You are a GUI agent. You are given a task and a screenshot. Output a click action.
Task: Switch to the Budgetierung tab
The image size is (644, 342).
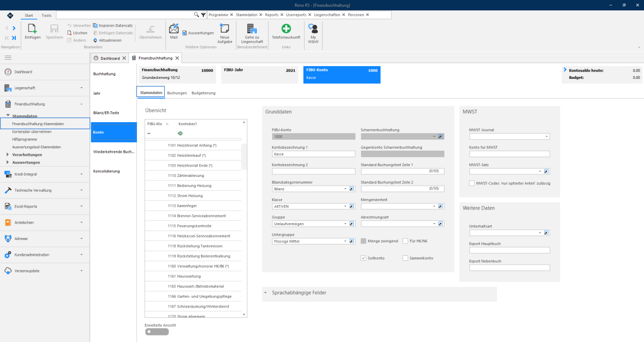[x=203, y=93]
